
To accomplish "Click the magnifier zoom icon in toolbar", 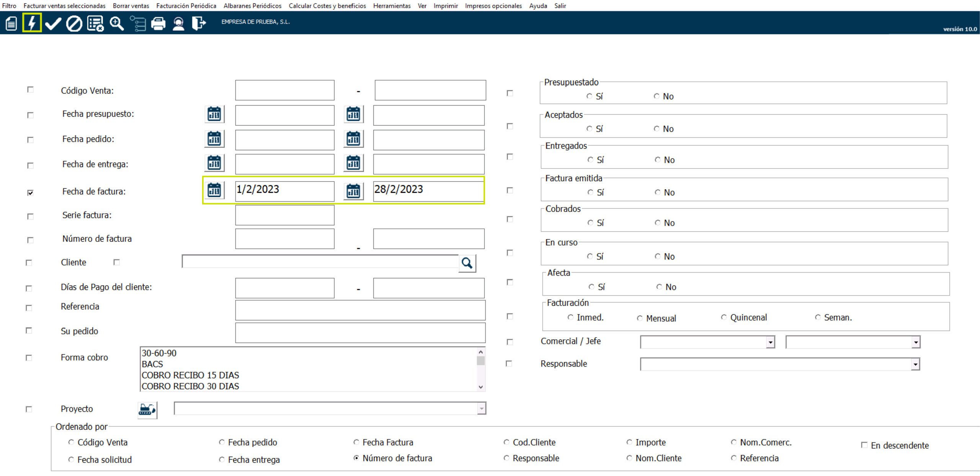I will click(116, 23).
